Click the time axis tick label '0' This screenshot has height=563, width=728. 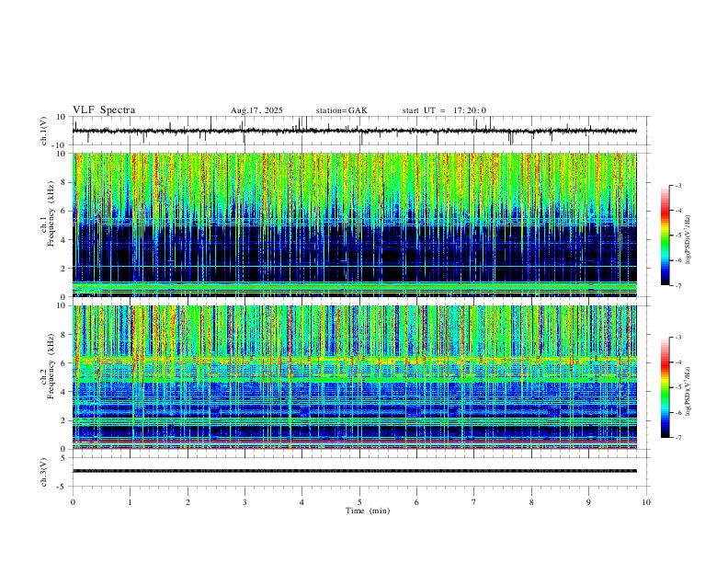tap(73, 502)
